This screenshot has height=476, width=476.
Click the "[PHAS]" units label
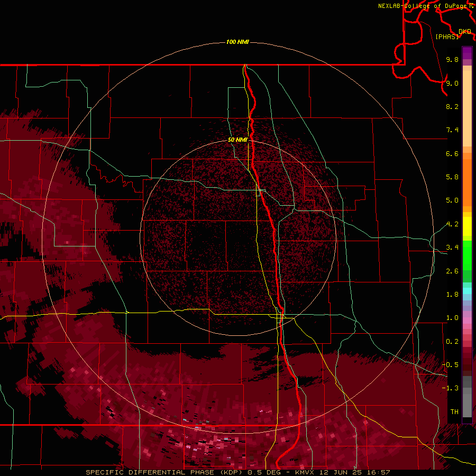[447, 36]
